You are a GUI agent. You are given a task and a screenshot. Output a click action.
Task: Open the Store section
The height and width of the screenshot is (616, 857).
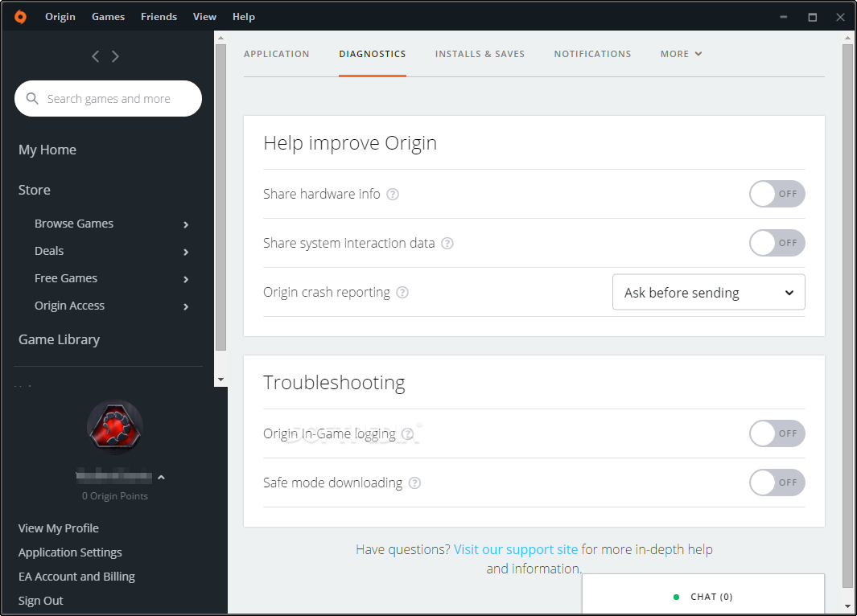coord(35,190)
